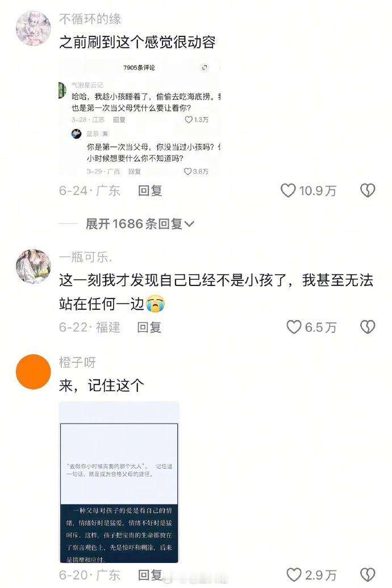
Task: Dislike 不循环的缘's comment with broken heart
Action: tap(367, 191)
